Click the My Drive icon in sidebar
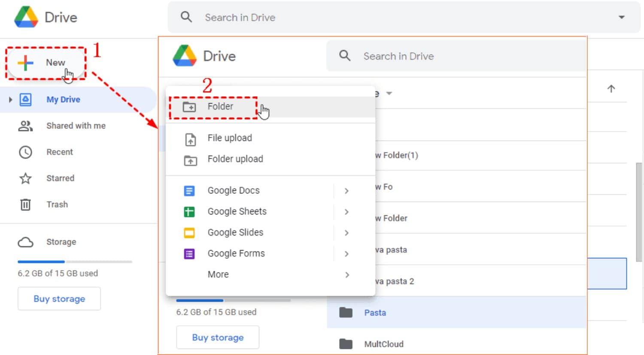 point(25,100)
